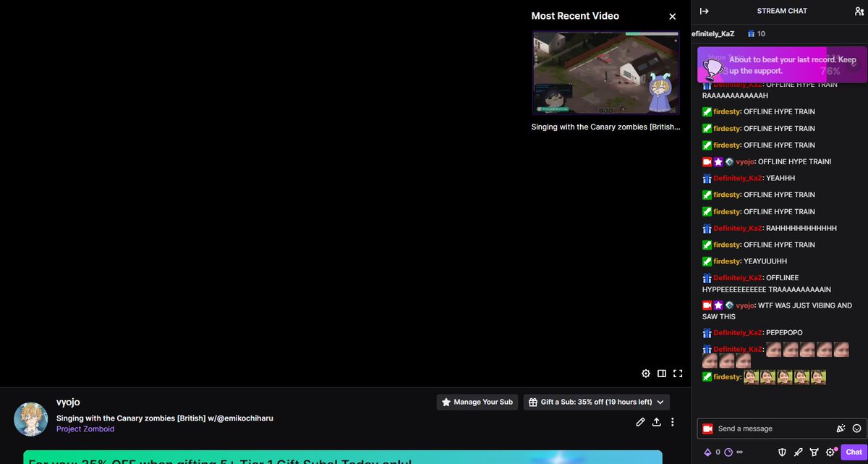
Task: Open vyojo channel avatar
Action: point(31,420)
